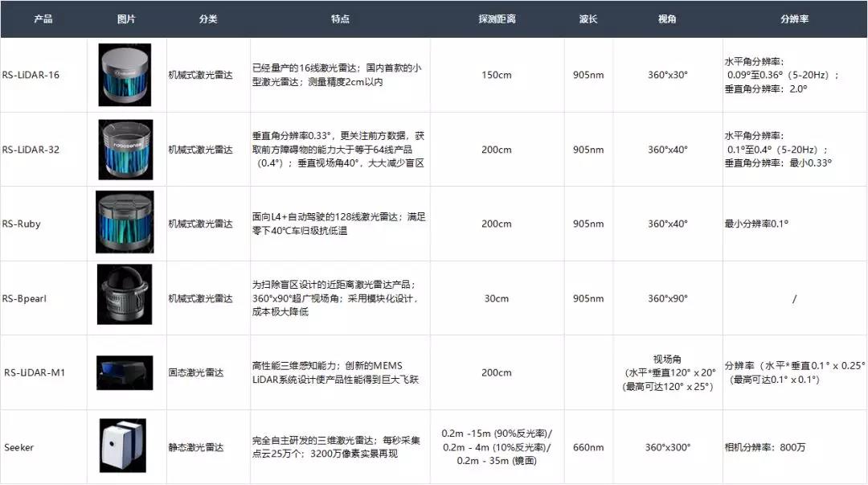Click the RS-Bpearl dome sensor image
This screenshot has height=485, width=868.
125,298
